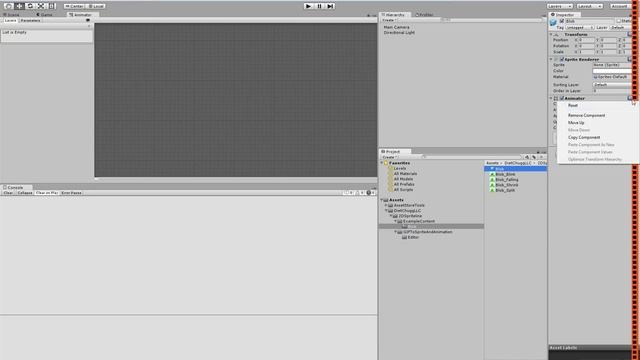640x360 pixels.
Task: Select the Move tool in toolbar
Action: point(19,6)
